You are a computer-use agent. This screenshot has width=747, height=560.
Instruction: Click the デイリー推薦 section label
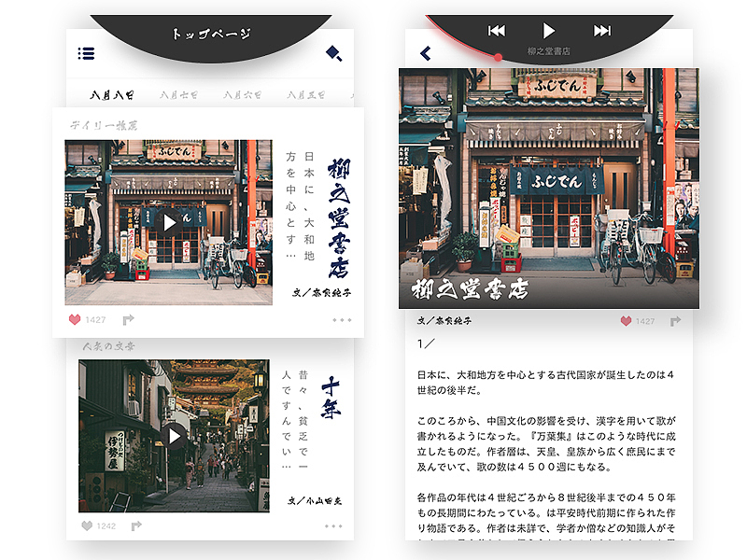pos(104,125)
